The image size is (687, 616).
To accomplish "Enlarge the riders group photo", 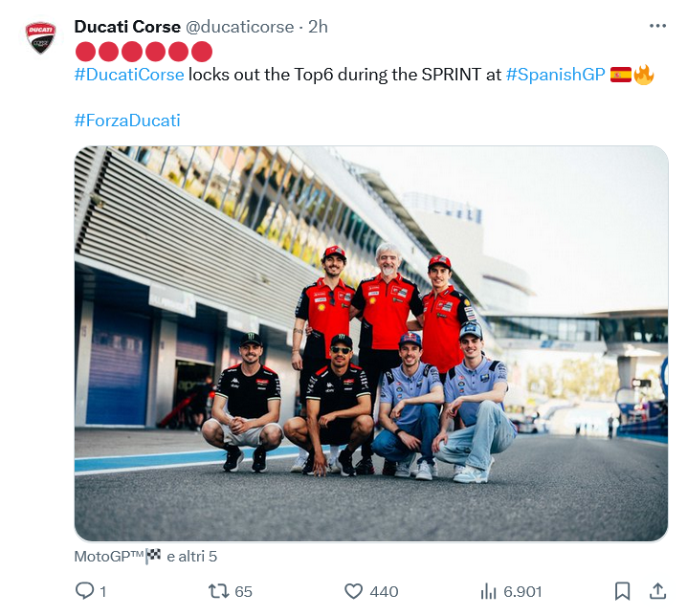I will [x=371, y=344].
